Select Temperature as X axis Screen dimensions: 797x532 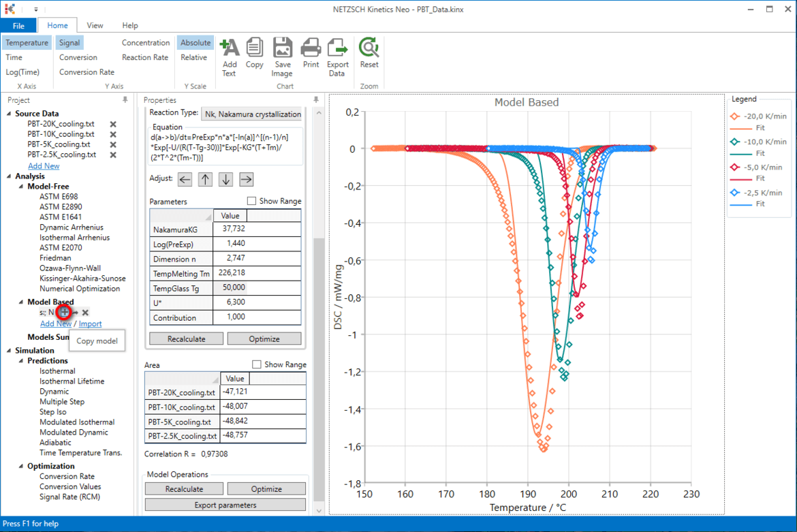point(27,43)
